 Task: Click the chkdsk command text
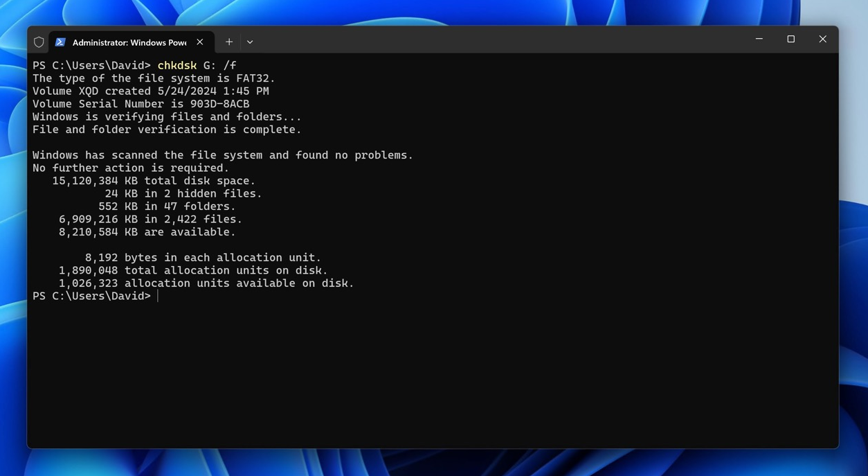177,66
